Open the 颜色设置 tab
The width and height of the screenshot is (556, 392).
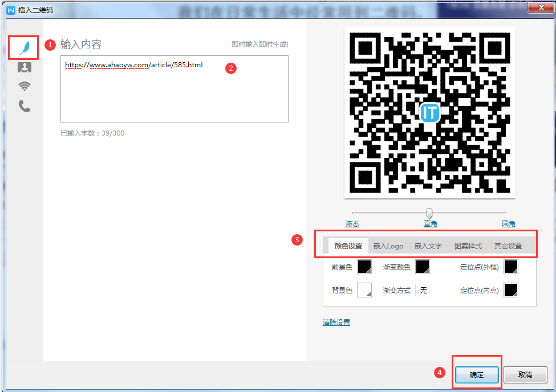tap(348, 246)
